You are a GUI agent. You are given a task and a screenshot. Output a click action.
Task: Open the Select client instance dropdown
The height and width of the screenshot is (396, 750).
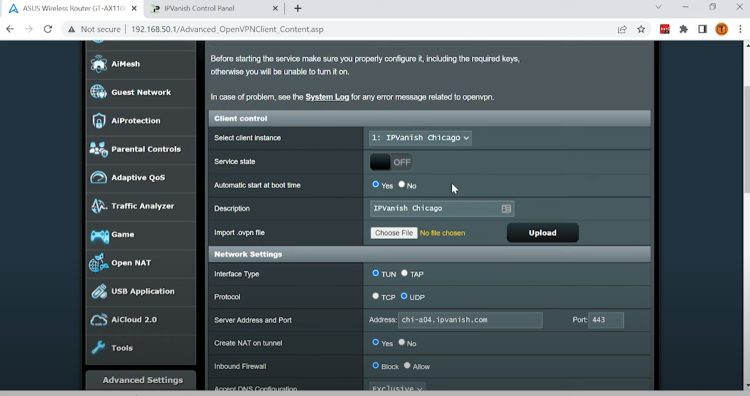coord(420,138)
